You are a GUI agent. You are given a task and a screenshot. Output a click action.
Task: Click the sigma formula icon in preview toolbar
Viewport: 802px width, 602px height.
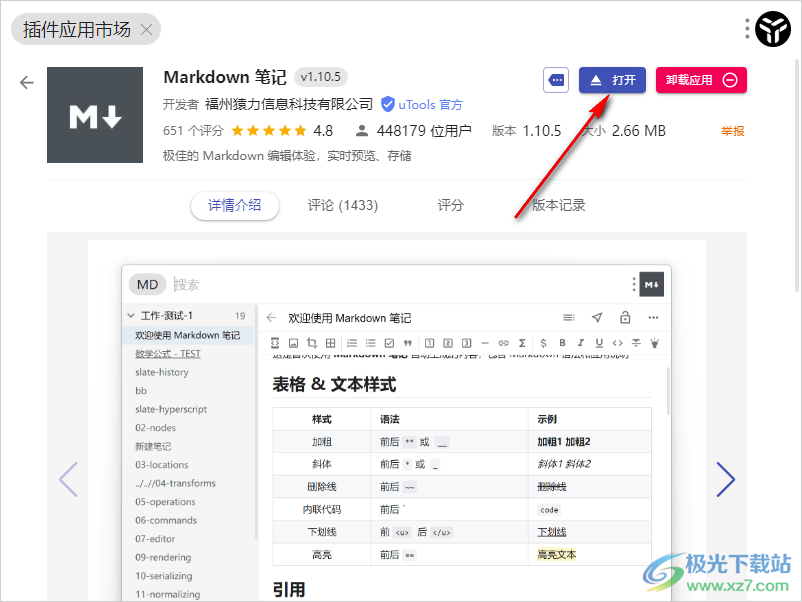(522, 343)
